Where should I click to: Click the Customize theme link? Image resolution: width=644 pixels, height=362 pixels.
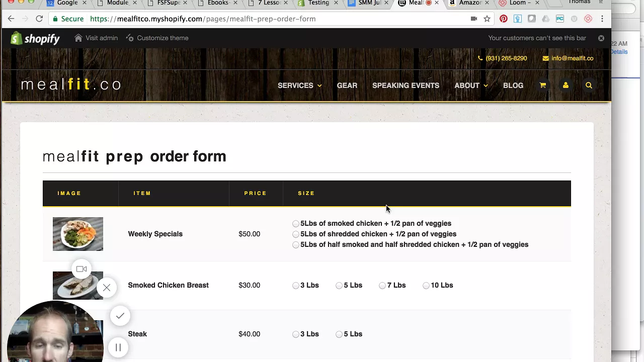point(157,38)
